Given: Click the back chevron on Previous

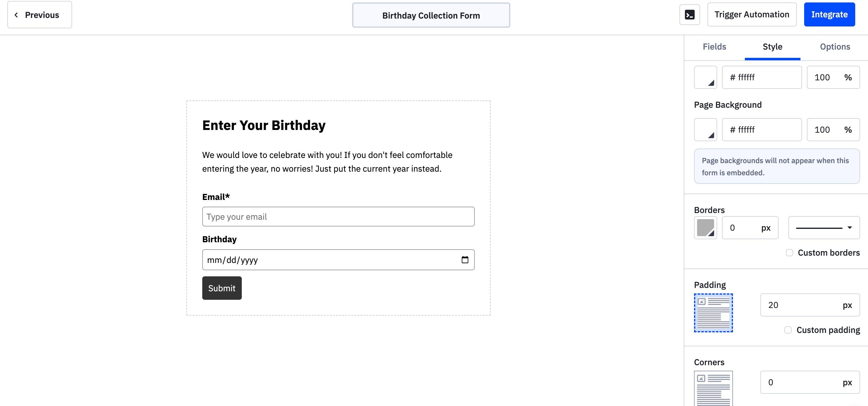Looking at the screenshot, I should click(x=16, y=15).
